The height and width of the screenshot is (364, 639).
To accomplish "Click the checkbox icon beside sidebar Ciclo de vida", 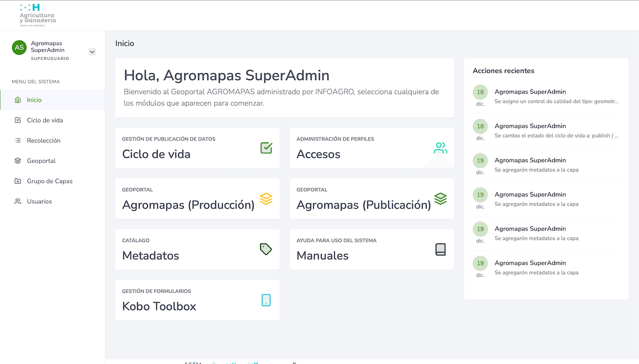I will pos(18,120).
